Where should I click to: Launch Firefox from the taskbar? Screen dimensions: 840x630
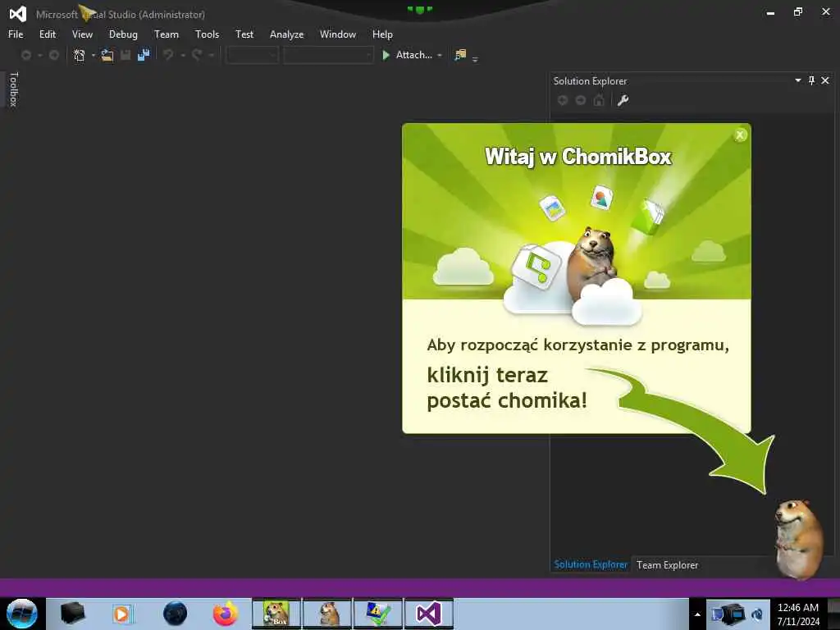click(x=226, y=614)
